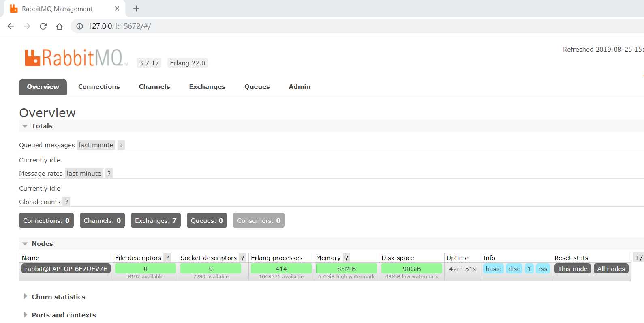Click the File descriptors usage bar
The image size is (644, 323).
coord(145,269)
